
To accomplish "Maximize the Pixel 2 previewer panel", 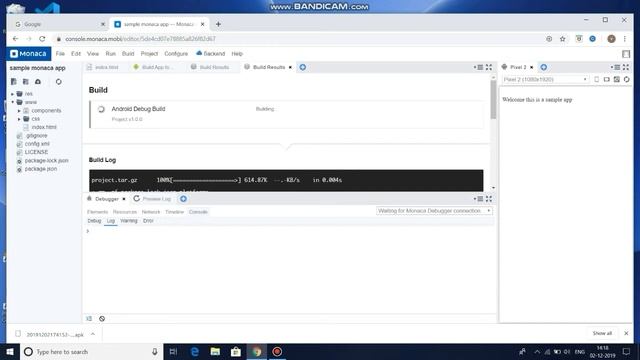I will click(x=626, y=67).
